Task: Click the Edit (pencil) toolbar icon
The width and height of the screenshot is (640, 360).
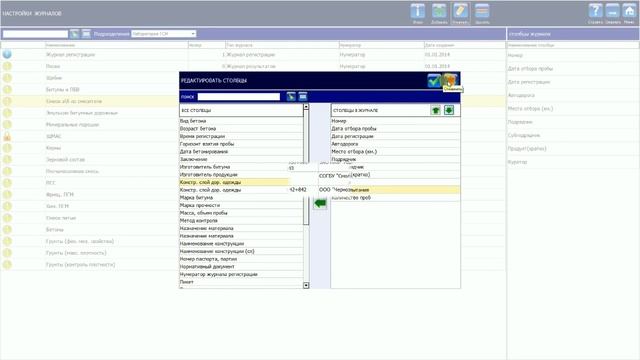Action: 460,13
